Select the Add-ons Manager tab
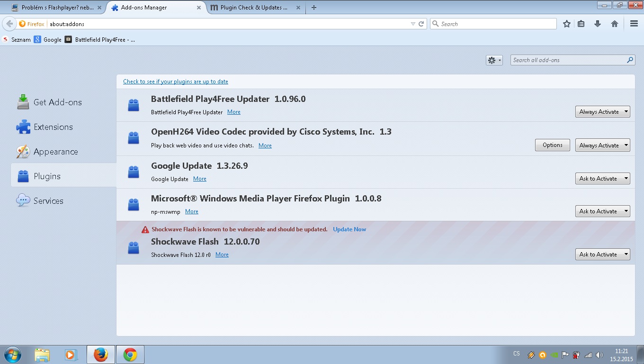This screenshot has width=644, height=364. tap(156, 8)
